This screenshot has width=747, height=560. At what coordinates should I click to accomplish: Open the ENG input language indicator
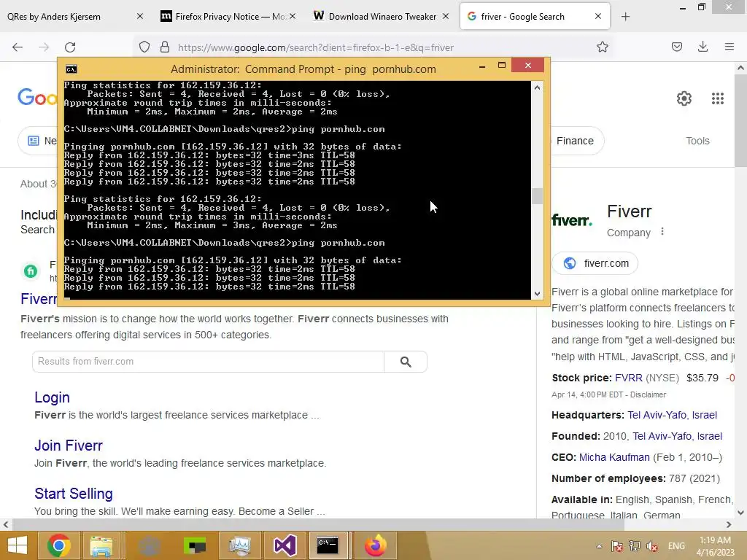click(676, 546)
